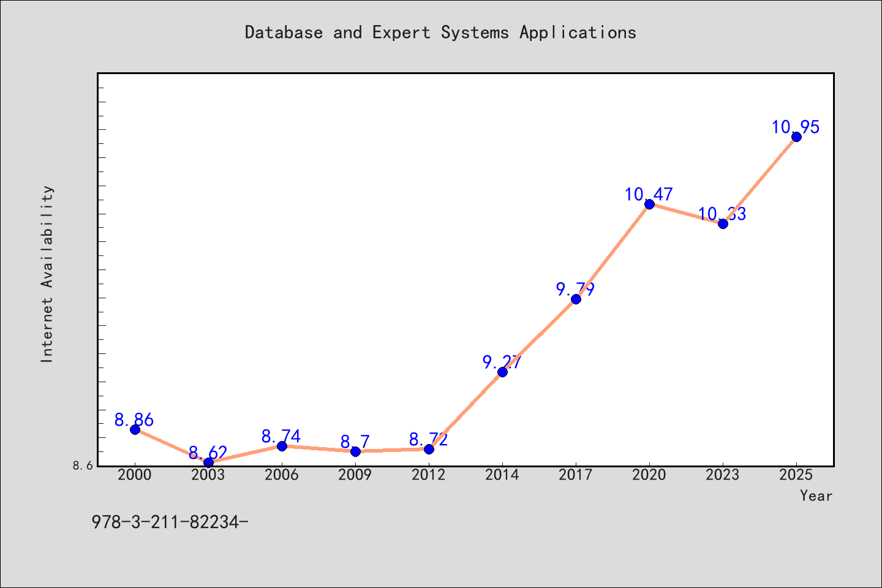Screen dimensions: 882x588
Task: Click the x-axis tick label 2006
Action: 282,475
